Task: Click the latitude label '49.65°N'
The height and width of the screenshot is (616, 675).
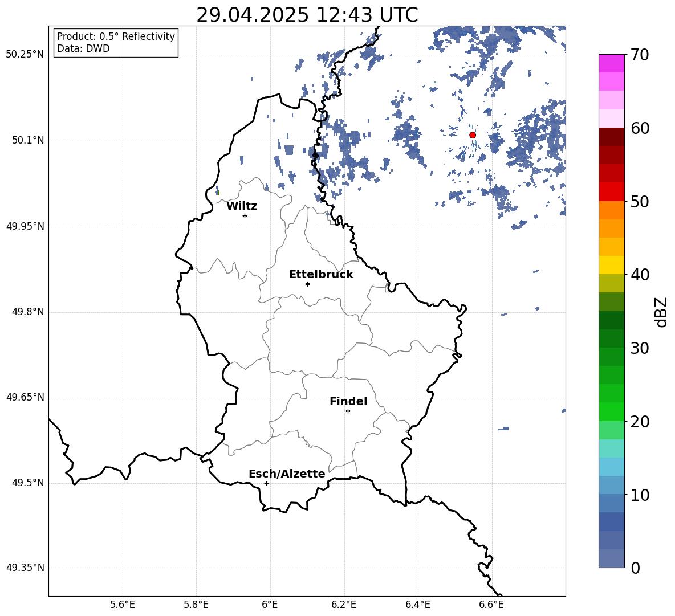Action: [x=25, y=397]
